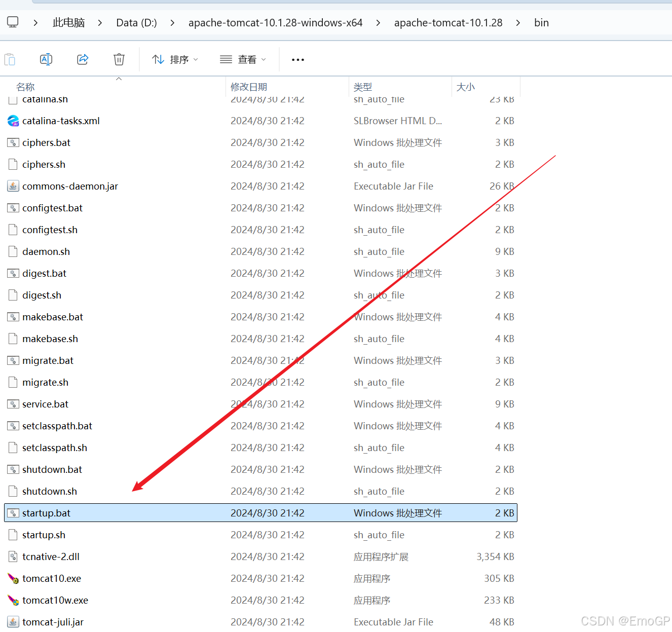Viewport: 672px width, 632px height.
Task: Expand chevron after apache-tomcat-10.1.28-windows-x64
Action: (378, 23)
